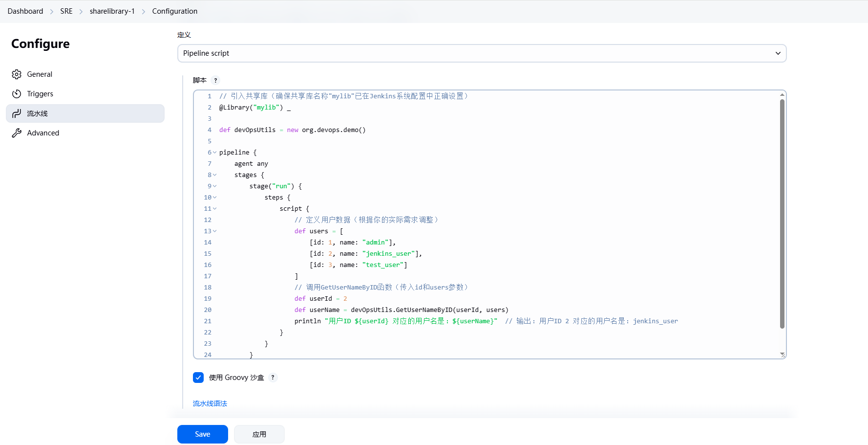Navigate to sharelibrary-1 breadcrumb
868x445 pixels.
112,11
